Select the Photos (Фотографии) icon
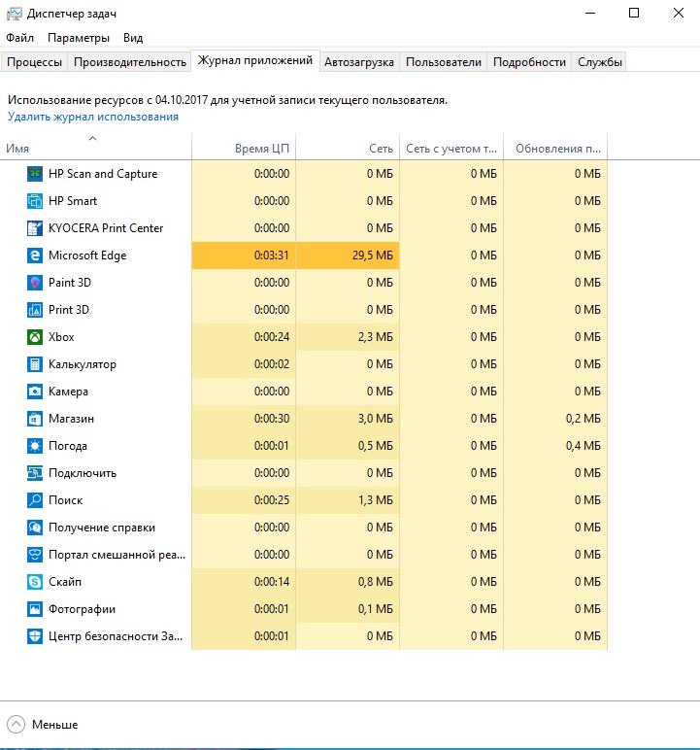700x750 pixels. [x=35, y=609]
